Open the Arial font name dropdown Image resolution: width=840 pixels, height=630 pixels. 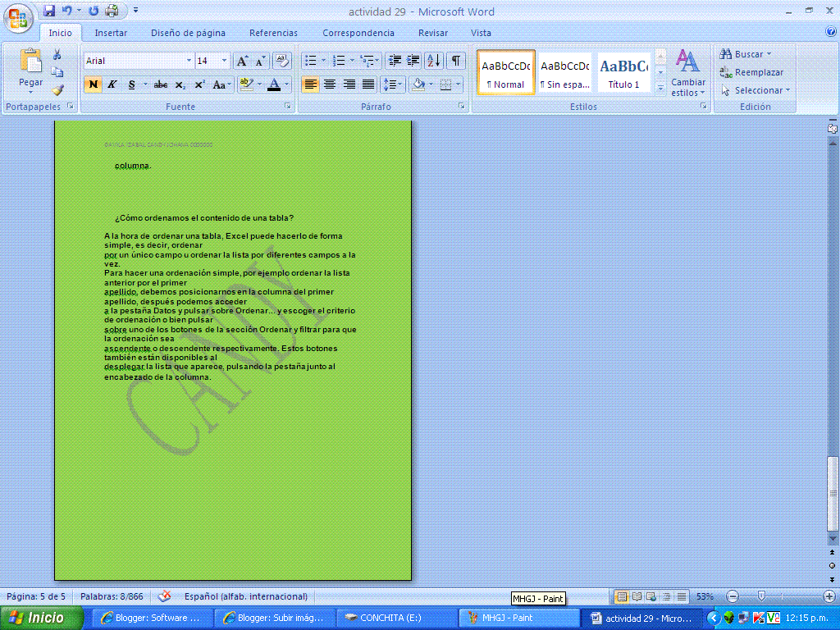click(x=189, y=61)
